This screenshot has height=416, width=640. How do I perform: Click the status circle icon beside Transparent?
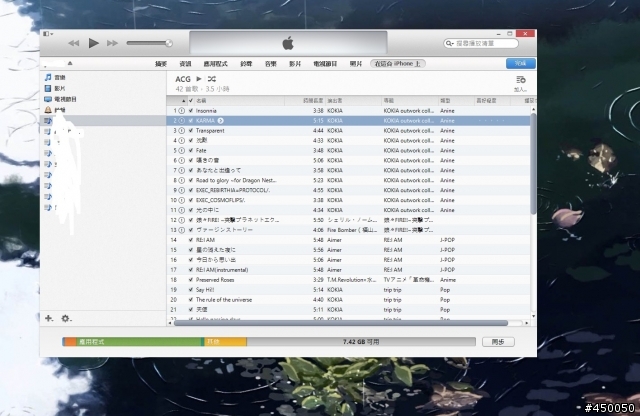click(x=182, y=131)
